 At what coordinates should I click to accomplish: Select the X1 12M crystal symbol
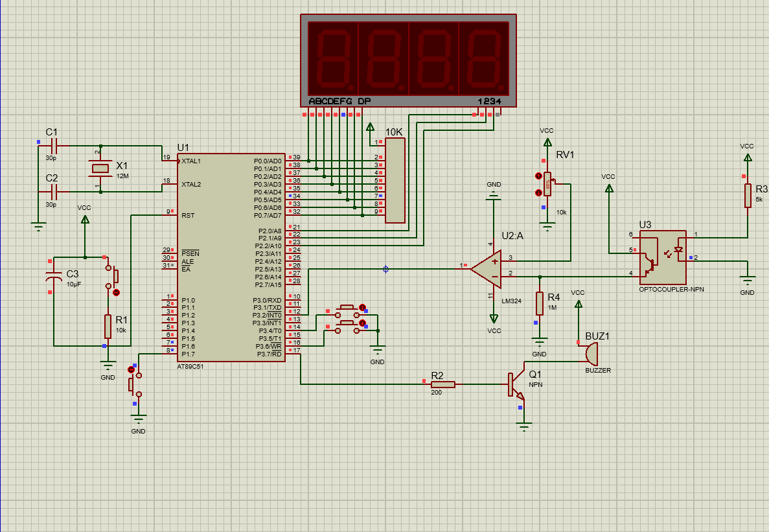pyautogui.click(x=100, y=168)
